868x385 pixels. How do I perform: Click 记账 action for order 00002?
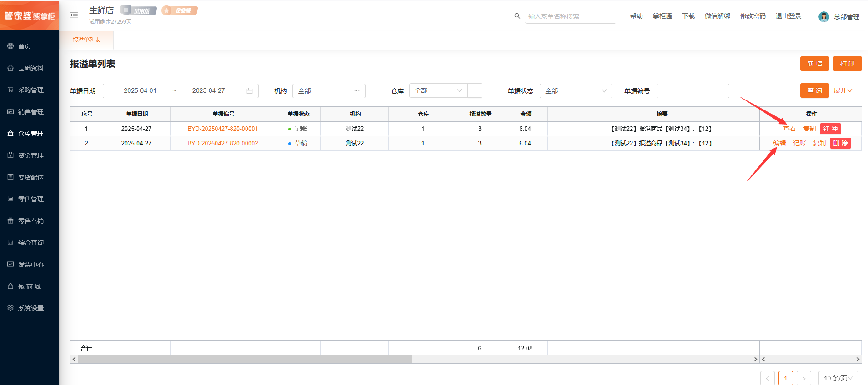tap(799, 143)
